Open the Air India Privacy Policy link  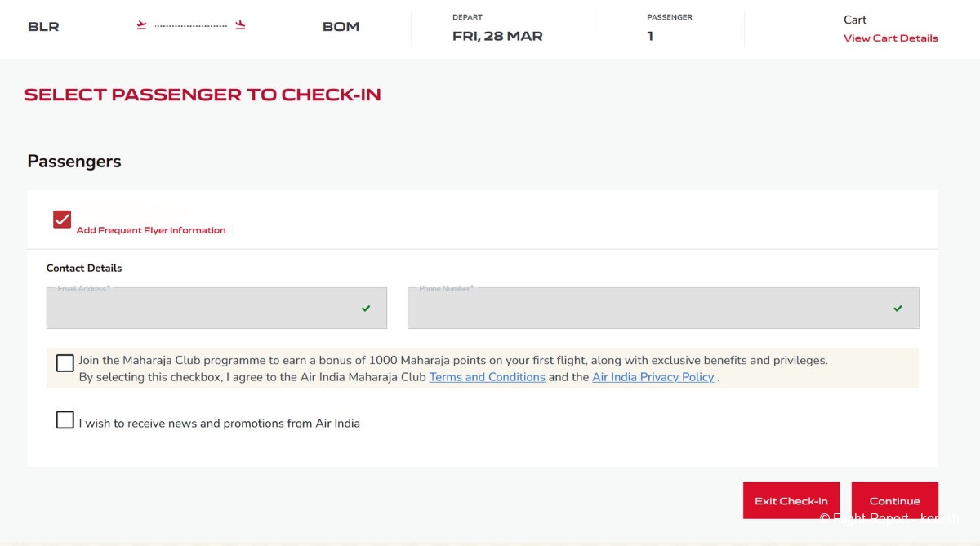653,377
